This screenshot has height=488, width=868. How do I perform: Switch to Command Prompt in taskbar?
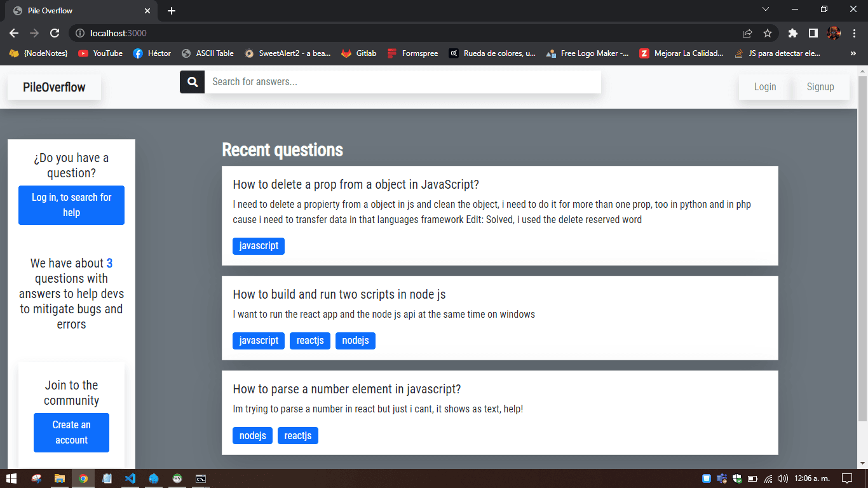pos(200,478)
